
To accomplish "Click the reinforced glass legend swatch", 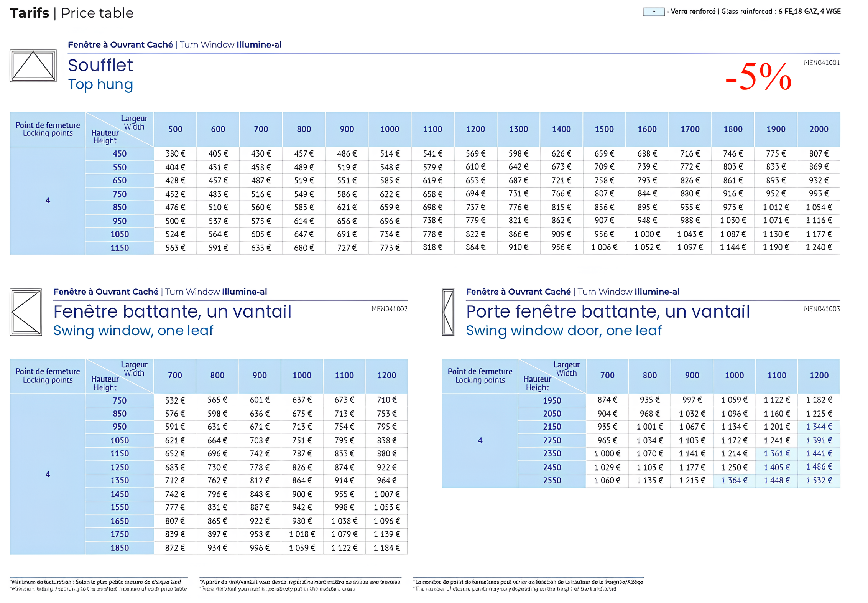I will 653,12.
